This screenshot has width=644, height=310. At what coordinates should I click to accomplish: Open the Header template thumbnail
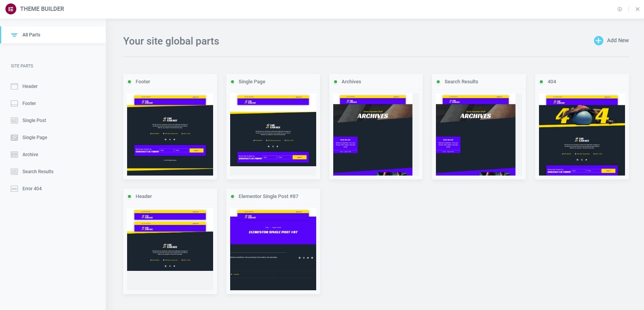coord(170,240)
